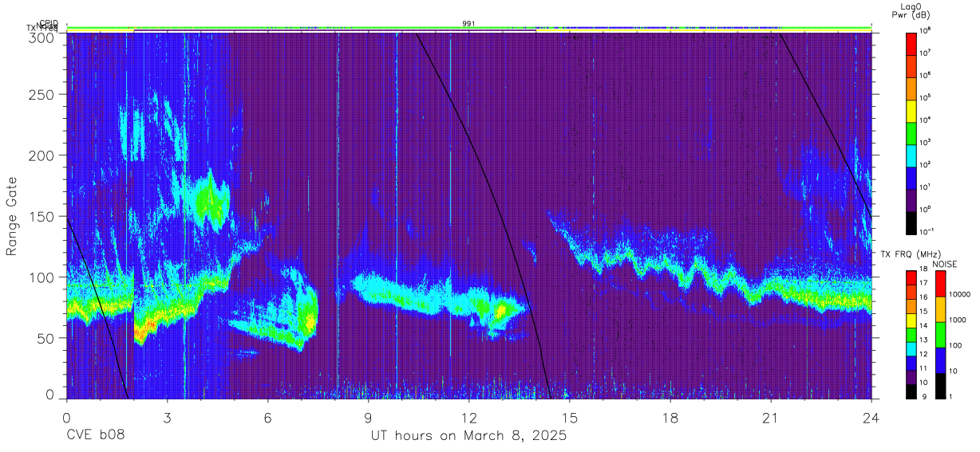Screen dimensions: 980x452
Task: Click the "11" label on TX FRQ scale
Action: (924, 368)
